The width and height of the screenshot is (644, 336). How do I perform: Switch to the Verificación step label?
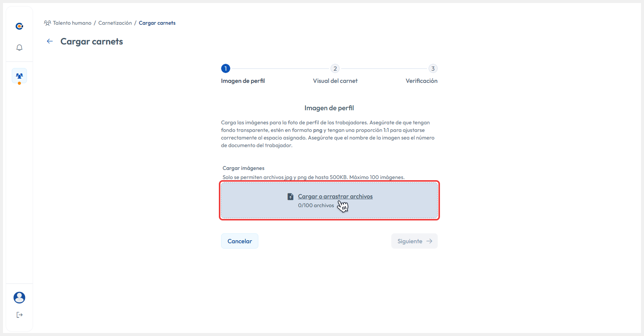click(x=421, y=81)
